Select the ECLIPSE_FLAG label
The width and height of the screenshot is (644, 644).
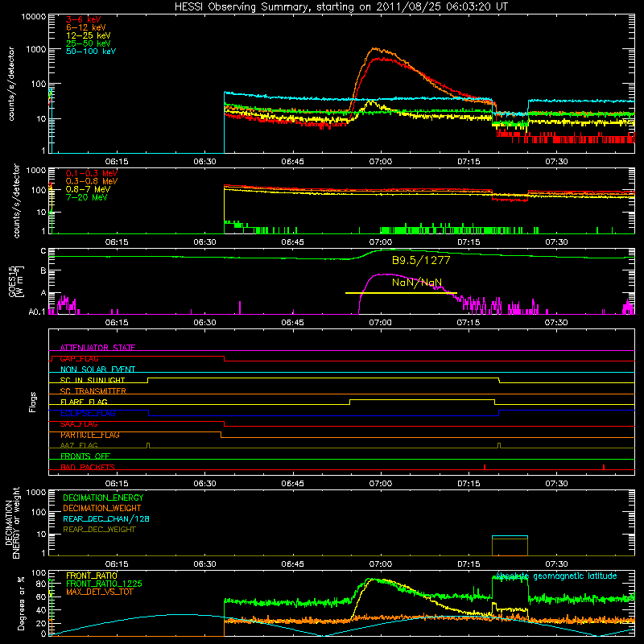point(88,413)
